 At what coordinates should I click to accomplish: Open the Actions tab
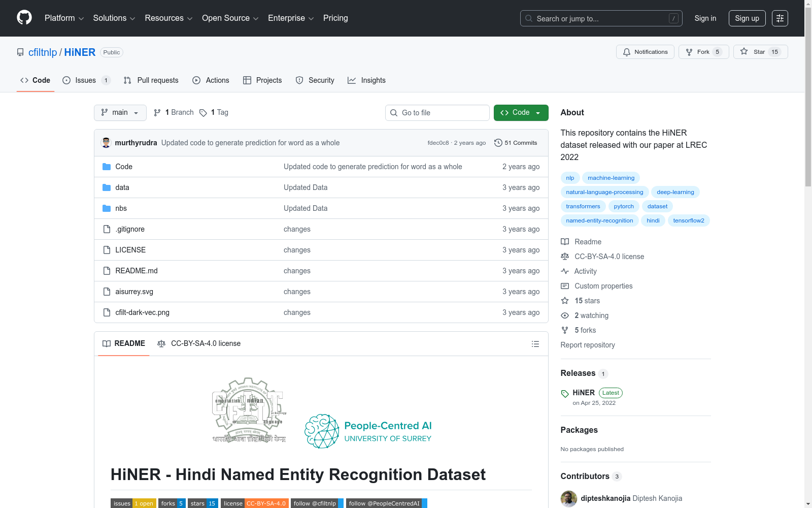click(211, 80)
